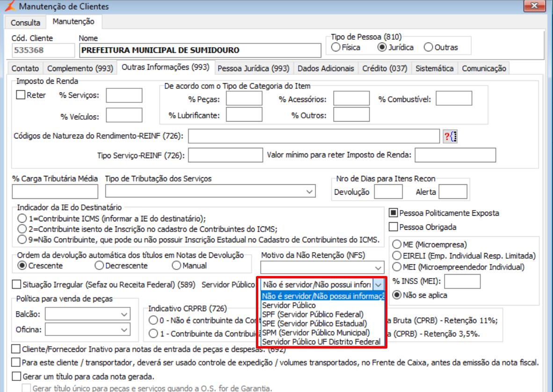The height and width of the screenshot is (392, 553).
Task: Open the Pessoa Jurídica (993) tab
Action: tap(254, 68)
